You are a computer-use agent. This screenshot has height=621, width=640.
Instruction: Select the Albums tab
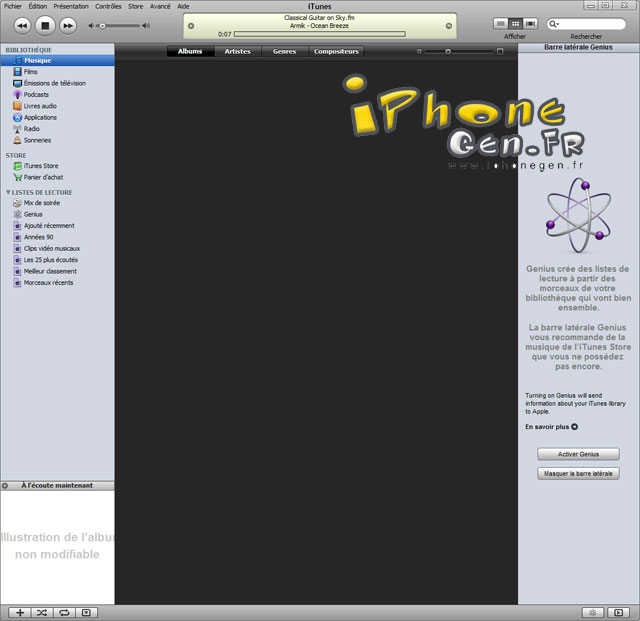click(x=190, y=51)
